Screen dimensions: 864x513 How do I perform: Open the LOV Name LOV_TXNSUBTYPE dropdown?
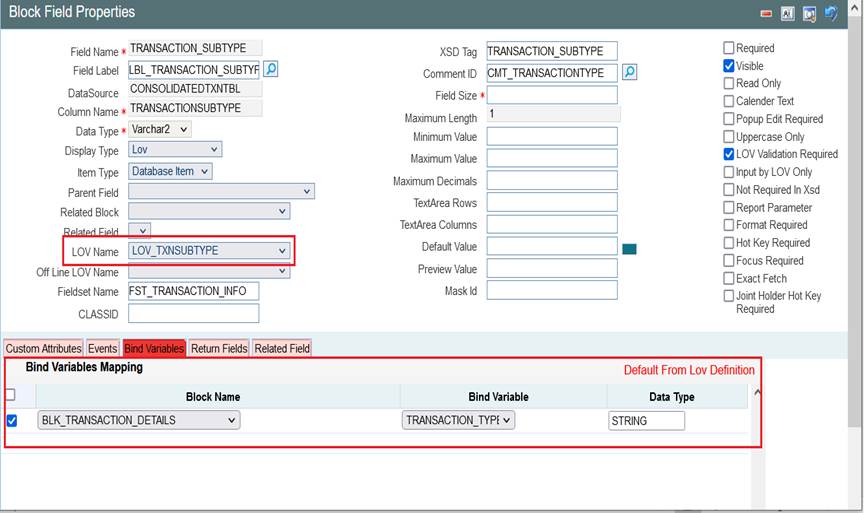click(x=209, y=251)
